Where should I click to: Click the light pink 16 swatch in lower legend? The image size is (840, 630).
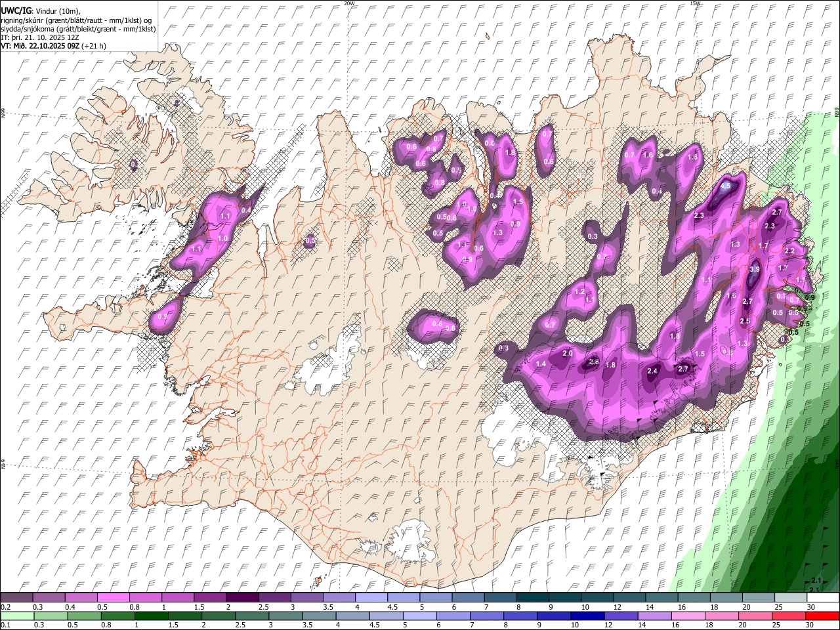click(x=688, y=616)
